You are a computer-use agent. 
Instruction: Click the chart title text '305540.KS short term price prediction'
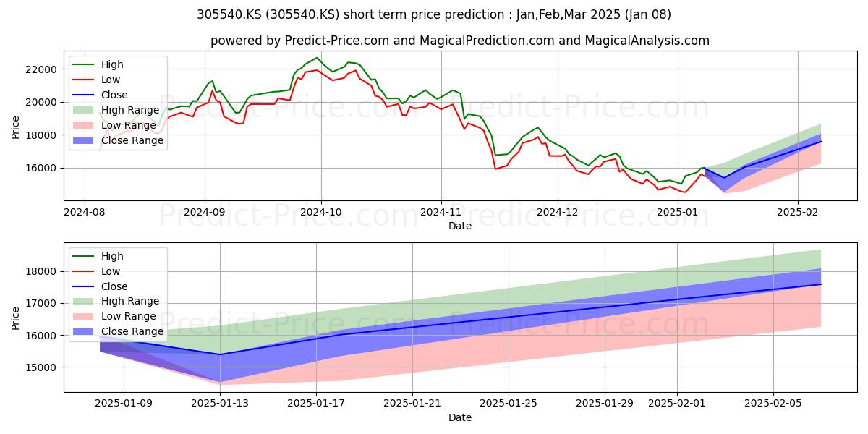coord(434,14)
